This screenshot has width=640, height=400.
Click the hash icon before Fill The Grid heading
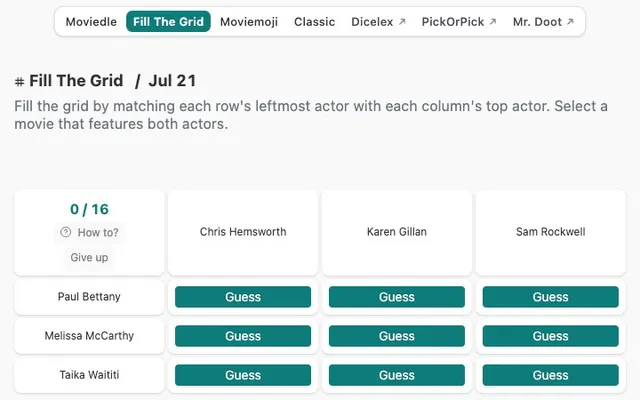click(19, 82)
